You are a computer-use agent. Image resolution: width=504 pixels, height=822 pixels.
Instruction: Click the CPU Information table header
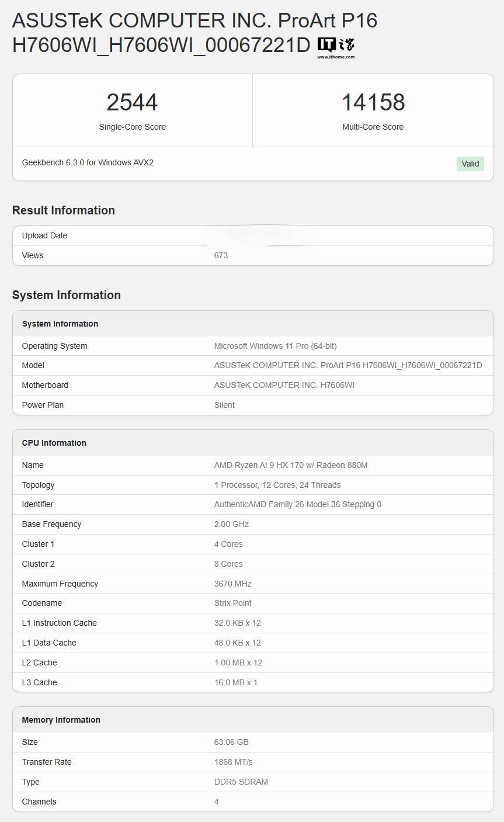[54, 443]
